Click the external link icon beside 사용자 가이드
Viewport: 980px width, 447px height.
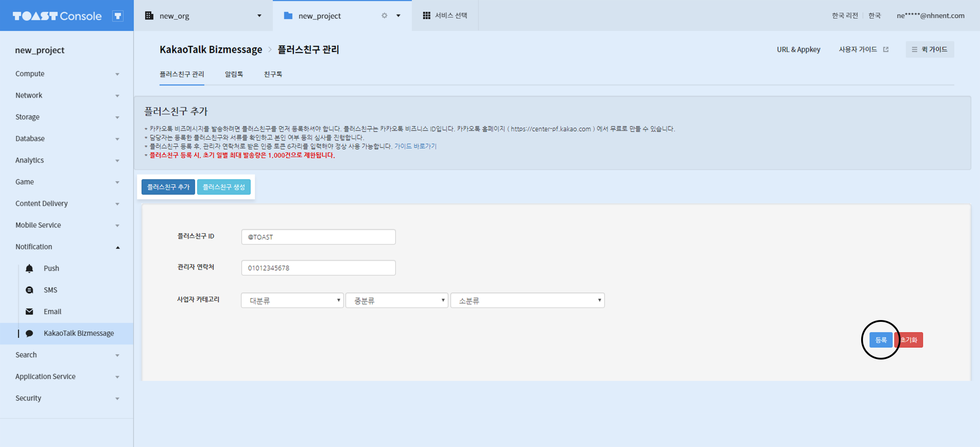coord(886,49)
